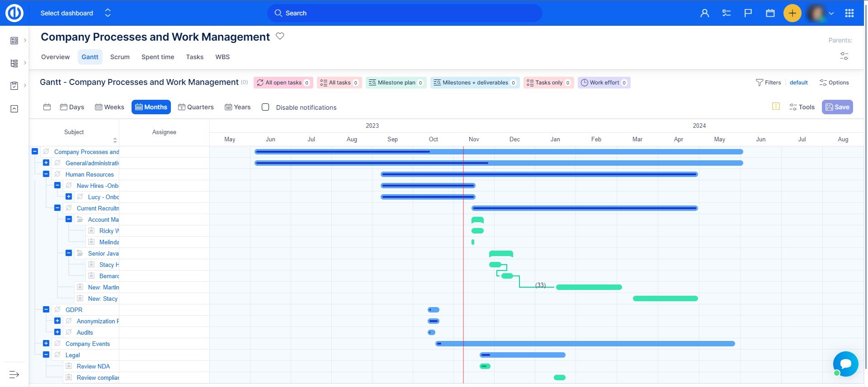The height and width of the screenshot is (387, 868).
Task: Open the Review NDA task link
Action: (93, 366)
